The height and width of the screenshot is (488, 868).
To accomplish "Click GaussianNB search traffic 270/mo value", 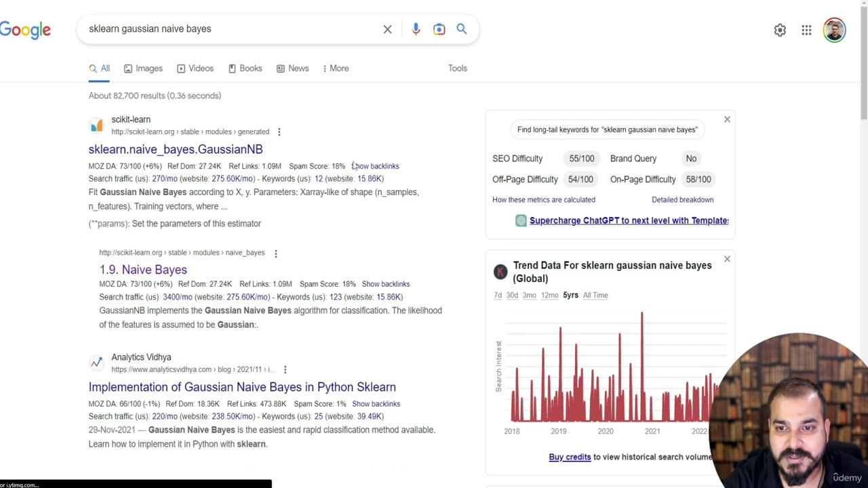I will [x=165, y=179].
